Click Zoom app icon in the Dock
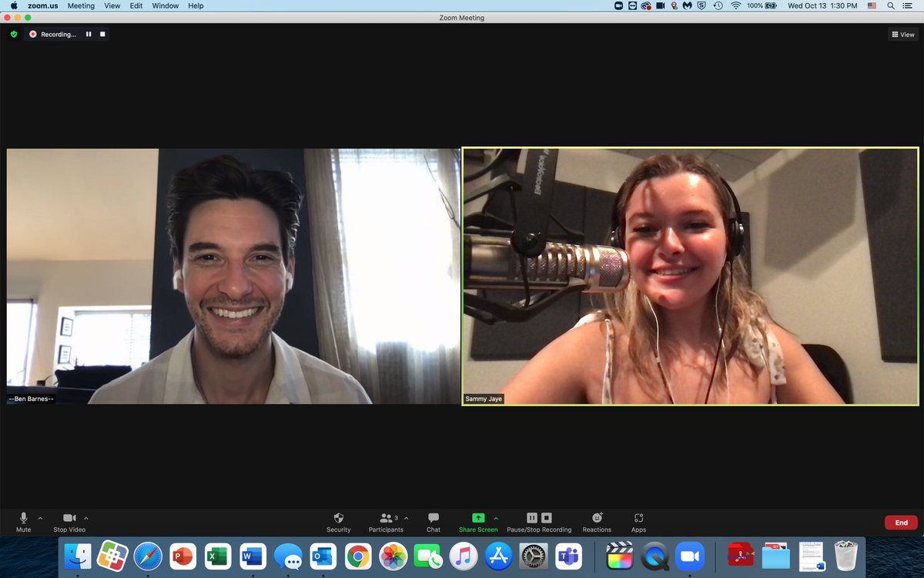This screenshot has width=924, height=578. click(690, 556)
